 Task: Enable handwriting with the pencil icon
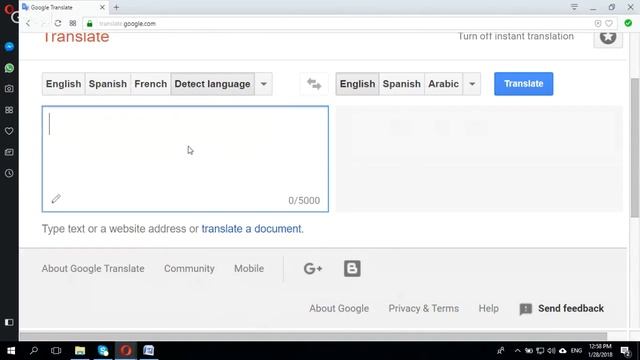(x=56, y=199)
